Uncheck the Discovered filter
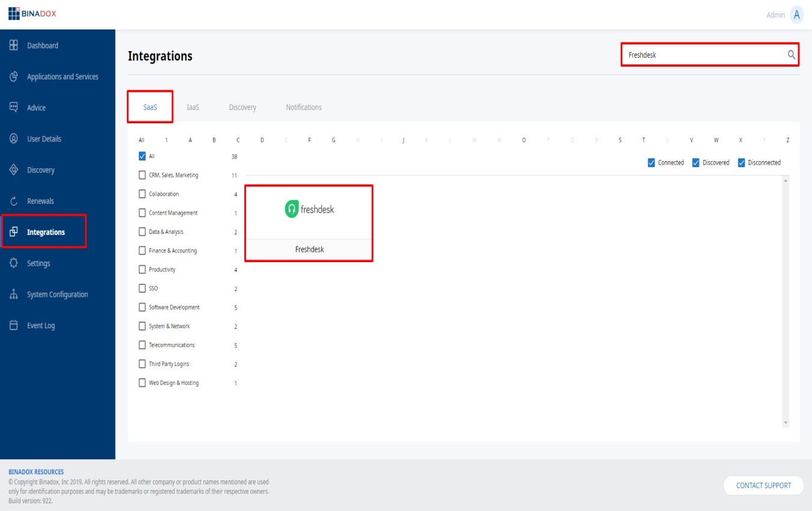Image resolution: width=812 pixels, height=511 pixels. coord(696,163)
